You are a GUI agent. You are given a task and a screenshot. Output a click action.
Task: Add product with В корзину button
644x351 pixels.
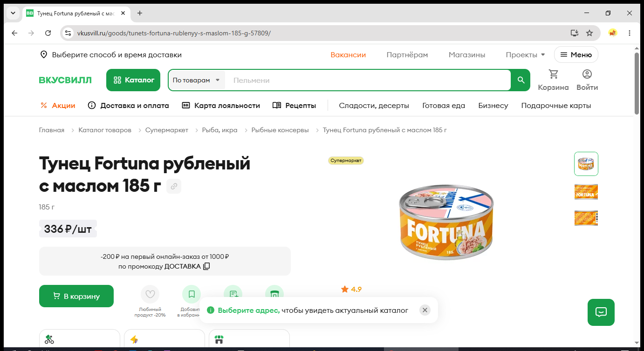[x=76, y=296]
